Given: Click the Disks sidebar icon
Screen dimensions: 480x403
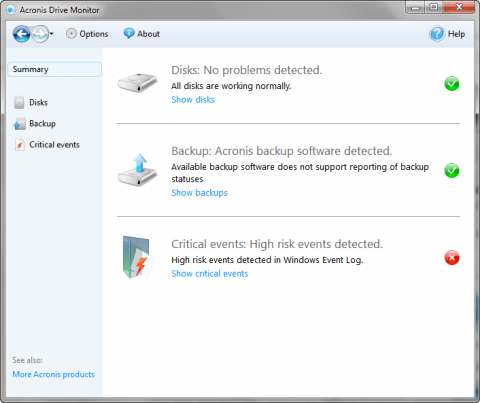Looking at the screenshot, I should [x=19, y=103].
